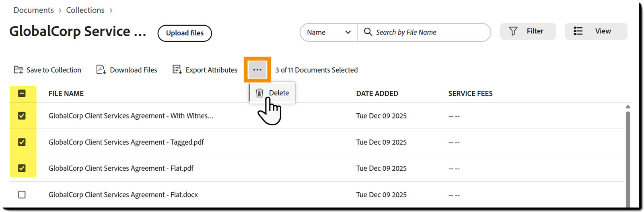
Task: Click the View button label
Action: coord(603,31)
